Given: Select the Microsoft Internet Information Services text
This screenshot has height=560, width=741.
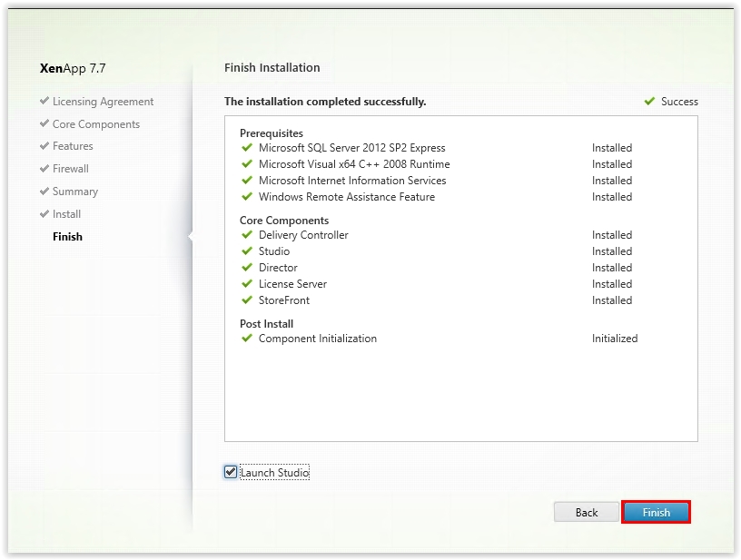Looking at the screenshot, I should point(352,181).
